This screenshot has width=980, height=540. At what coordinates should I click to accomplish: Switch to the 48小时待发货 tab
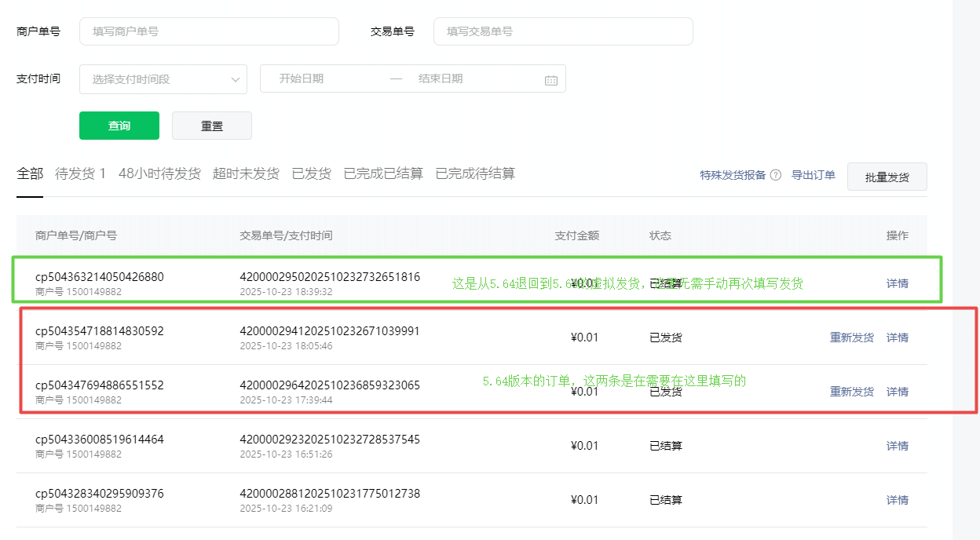click(159, 173)
